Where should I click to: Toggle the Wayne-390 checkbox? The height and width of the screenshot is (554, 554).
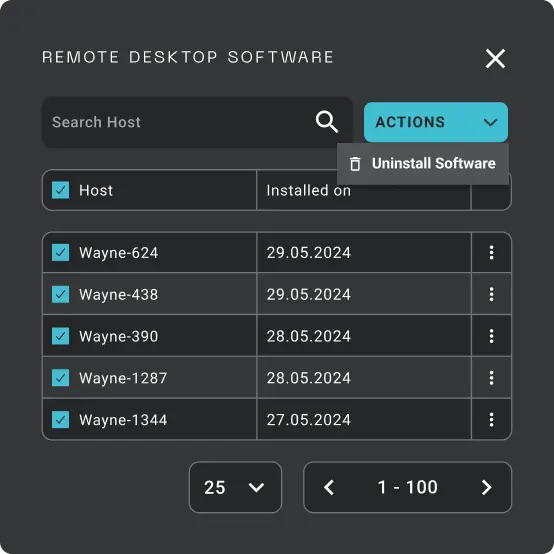point(60,336)
